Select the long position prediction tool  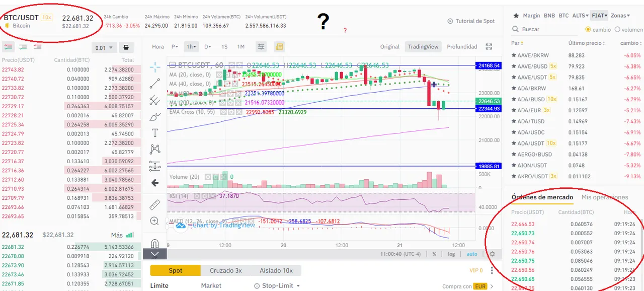pyautogui.click(x=154, y=166)
